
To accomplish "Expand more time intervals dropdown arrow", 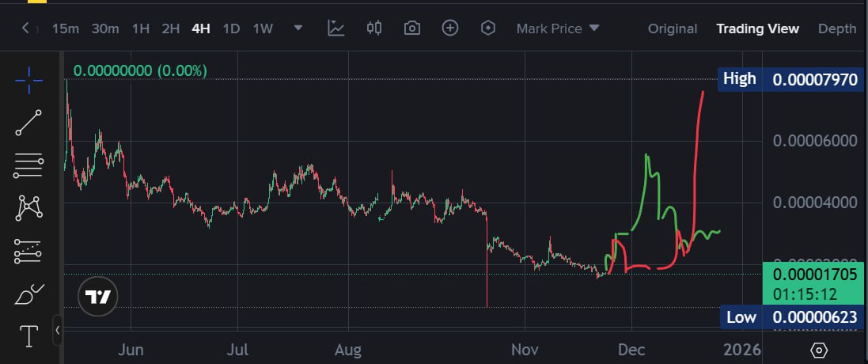I will tap(298, 28).
